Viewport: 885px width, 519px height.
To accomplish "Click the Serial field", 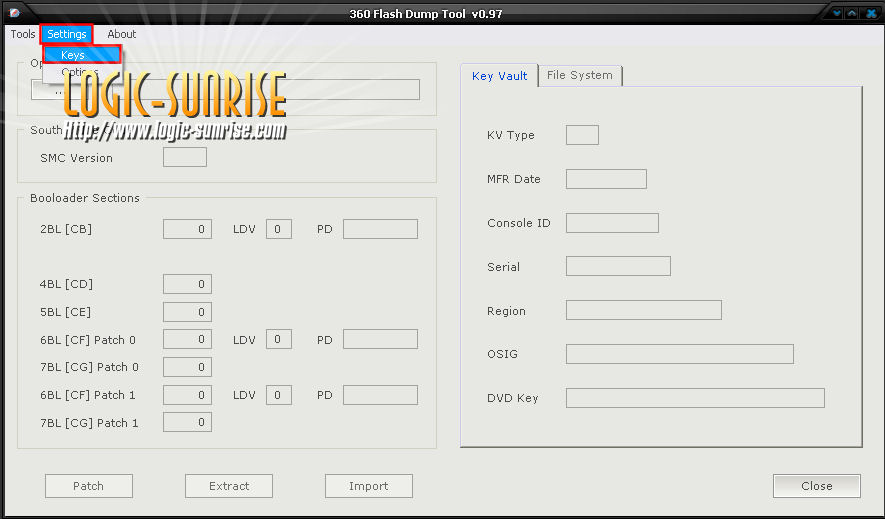I will (619, 266).
